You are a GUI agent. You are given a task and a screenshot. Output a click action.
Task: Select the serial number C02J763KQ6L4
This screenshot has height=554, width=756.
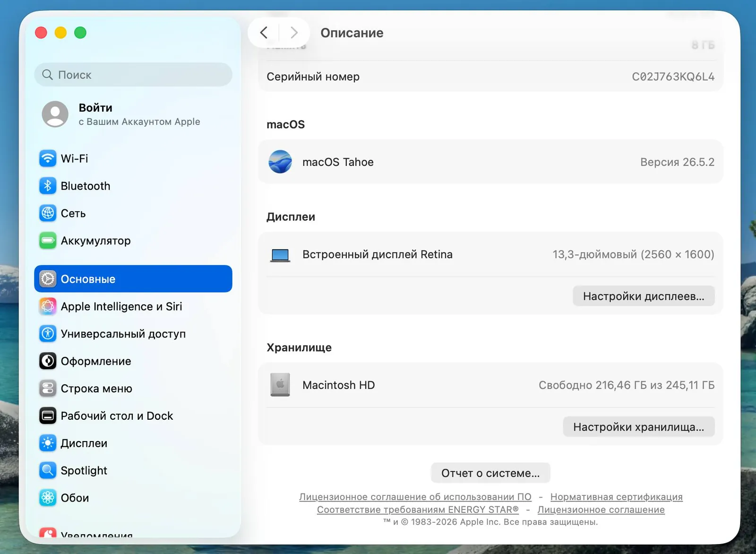(x=673, y=77)
